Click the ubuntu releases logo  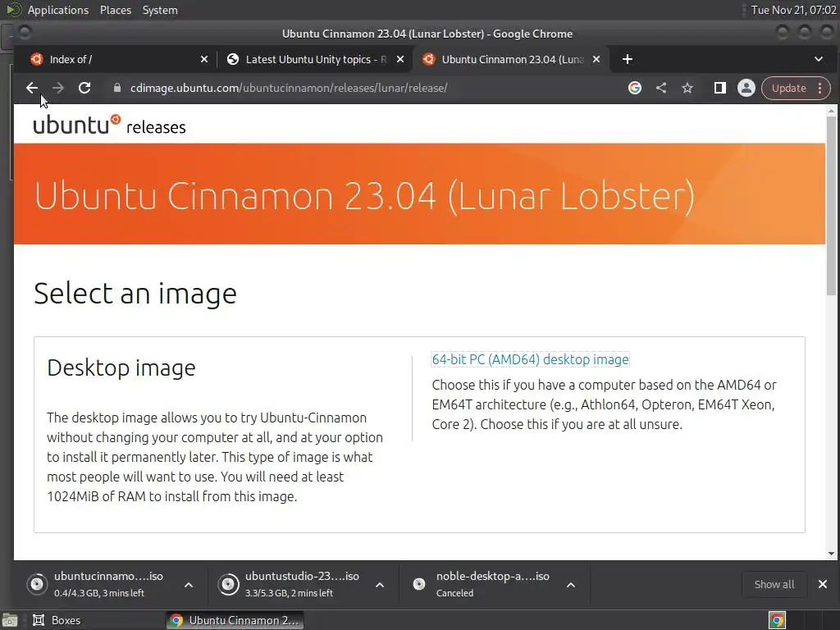coord(109,125)
